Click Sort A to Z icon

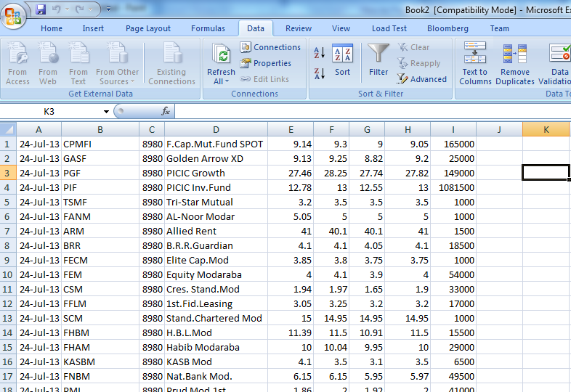pyautogui.click(x=319, y=53)
